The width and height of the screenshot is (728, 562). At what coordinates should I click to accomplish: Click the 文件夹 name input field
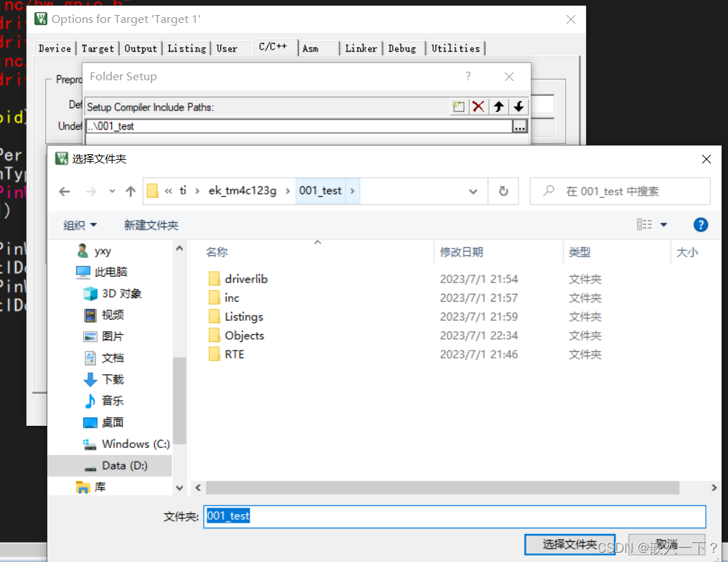tap(455, 517)
